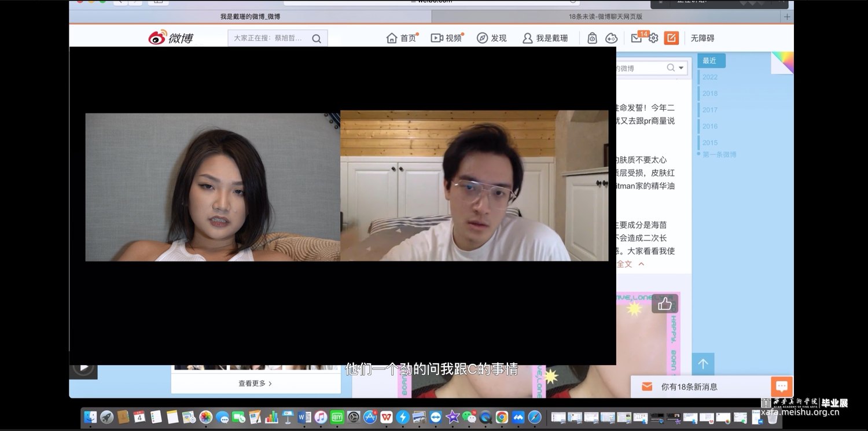Open the 你有18条新消息 notification

(x=689, y=387)
